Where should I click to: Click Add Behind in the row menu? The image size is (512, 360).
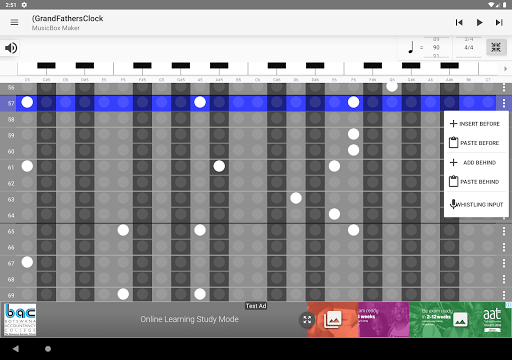coord(475,163)
